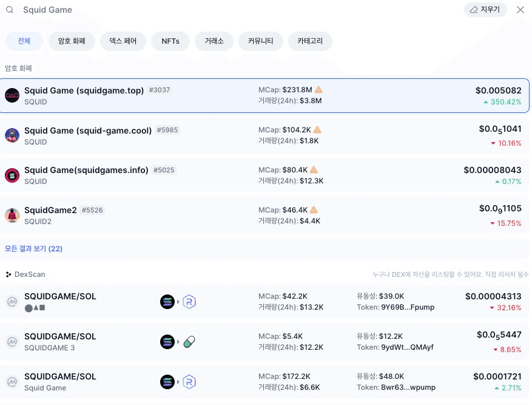
Task: Click the warning icon beside MCap $80.4K
Action: pyautogui.click(x=314, y=170)
